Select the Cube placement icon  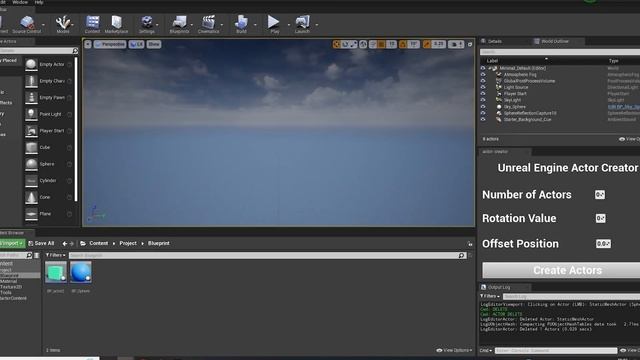[x=31, y=147]
